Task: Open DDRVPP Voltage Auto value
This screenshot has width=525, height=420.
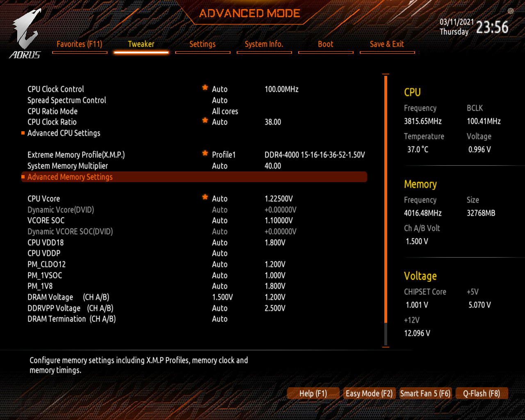Action: pos(220,308)
